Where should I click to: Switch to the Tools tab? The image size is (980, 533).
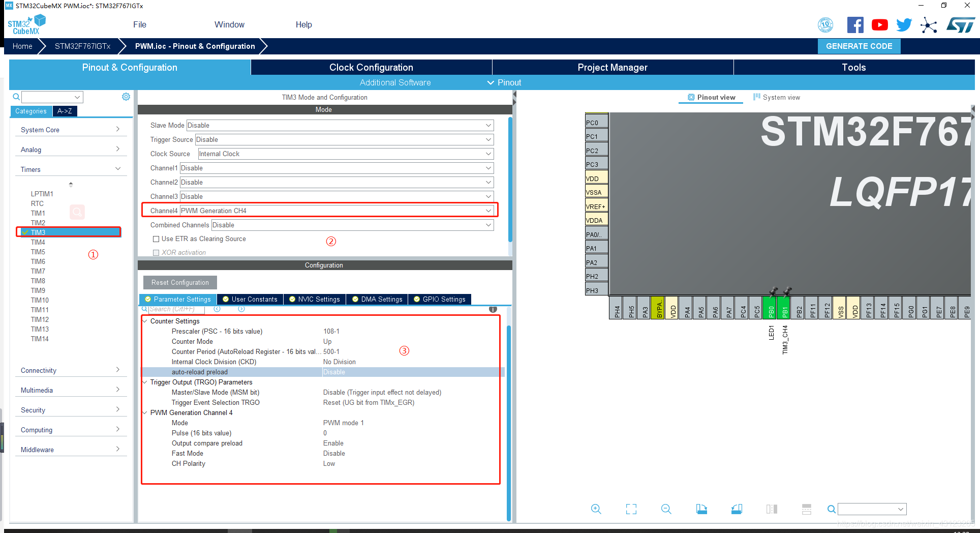(x=854, y=67)
